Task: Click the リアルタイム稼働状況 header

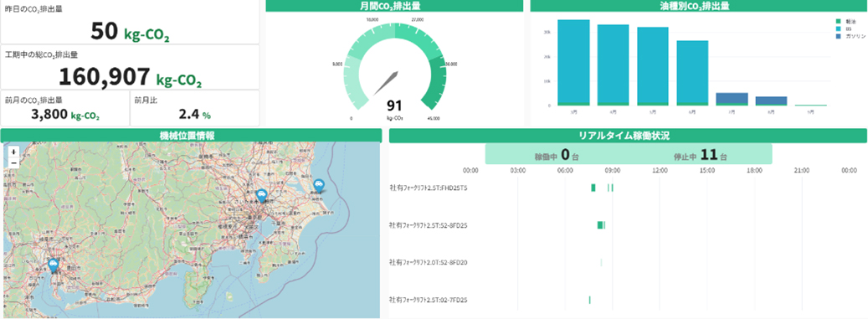Action: pos(627,135)
